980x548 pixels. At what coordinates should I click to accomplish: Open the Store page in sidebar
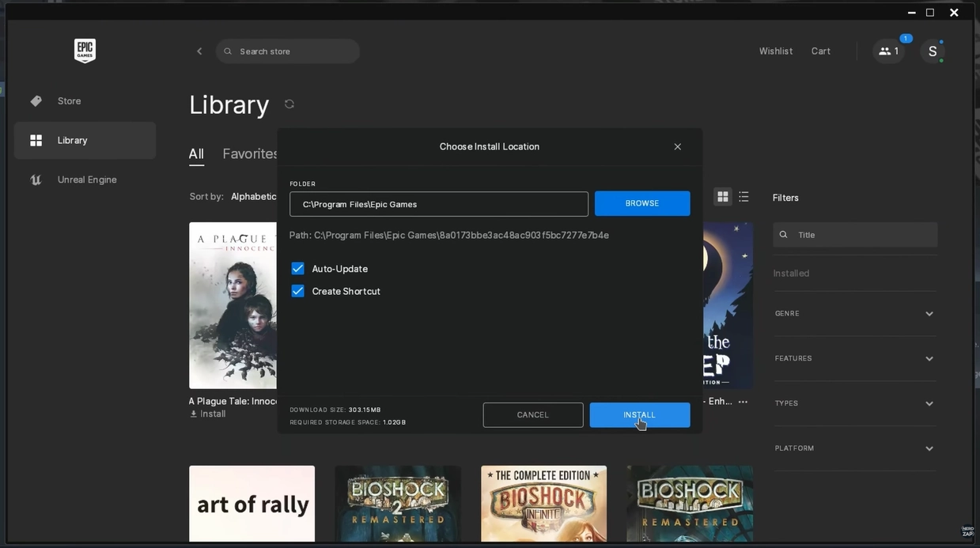tap(69, 101)
